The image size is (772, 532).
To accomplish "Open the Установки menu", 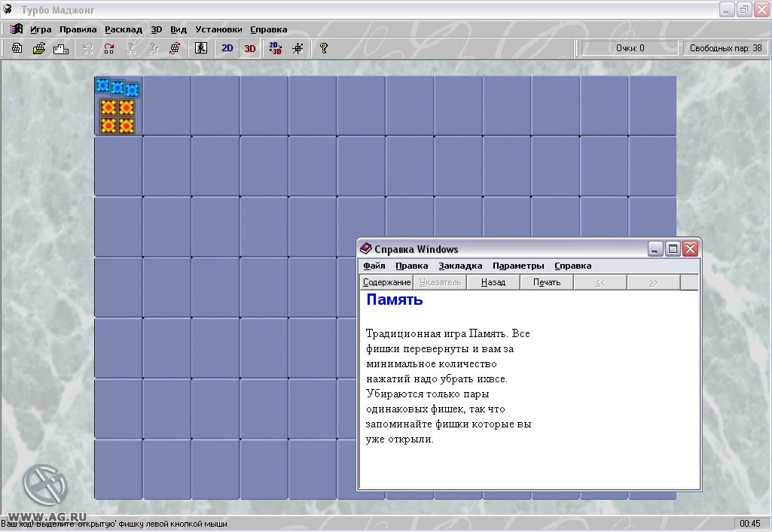I will 218,29.
